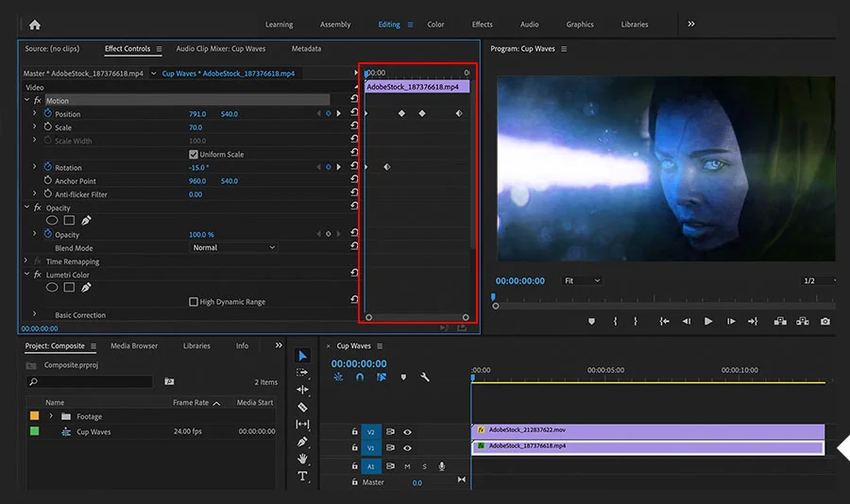Collapse the Motion effect
The height and width of the screenshot is (504, 850).
pos(26,100)
